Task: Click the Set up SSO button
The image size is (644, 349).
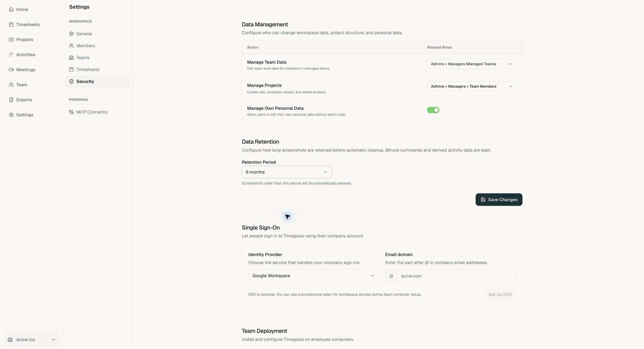Action: click(500, 295)
